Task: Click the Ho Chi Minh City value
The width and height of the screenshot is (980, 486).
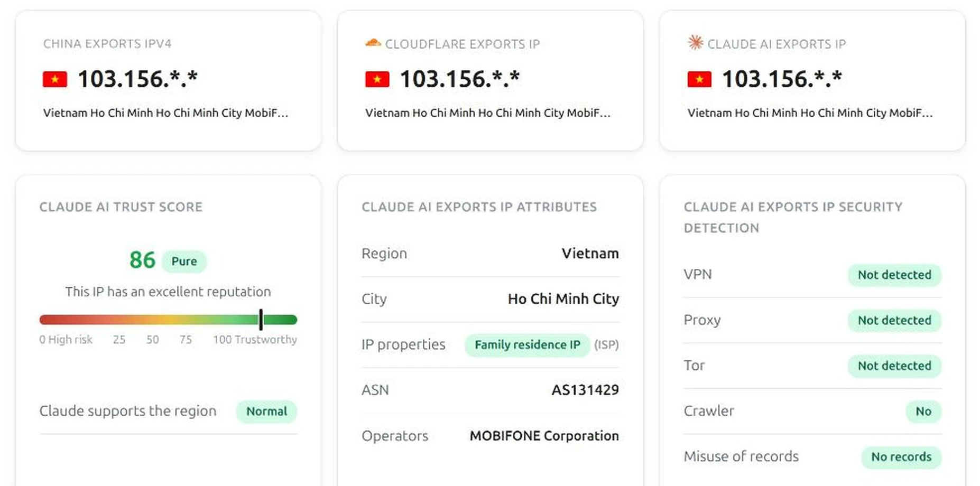Action: point(563,299)
